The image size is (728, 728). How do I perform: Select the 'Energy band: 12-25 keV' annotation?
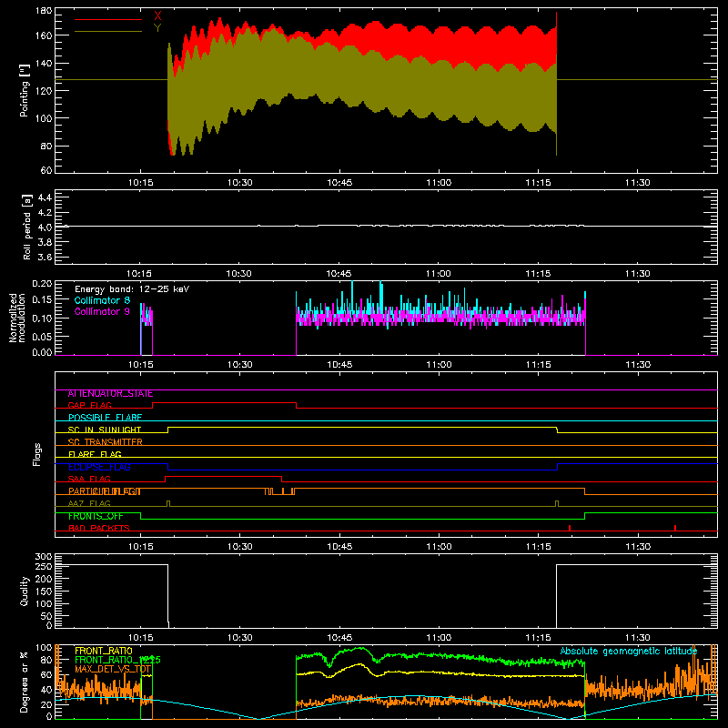tap(132, 289)
